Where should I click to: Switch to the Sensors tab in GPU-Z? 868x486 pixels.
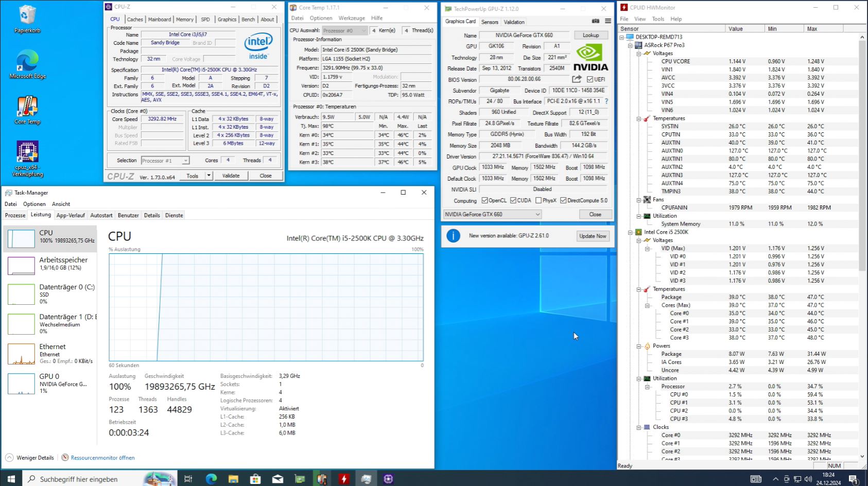pos(490,22)
